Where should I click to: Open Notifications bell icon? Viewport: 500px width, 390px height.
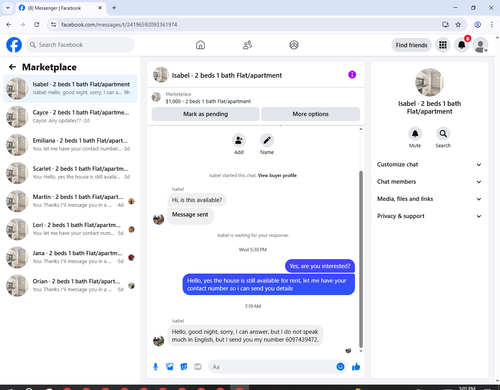point(462,45)
